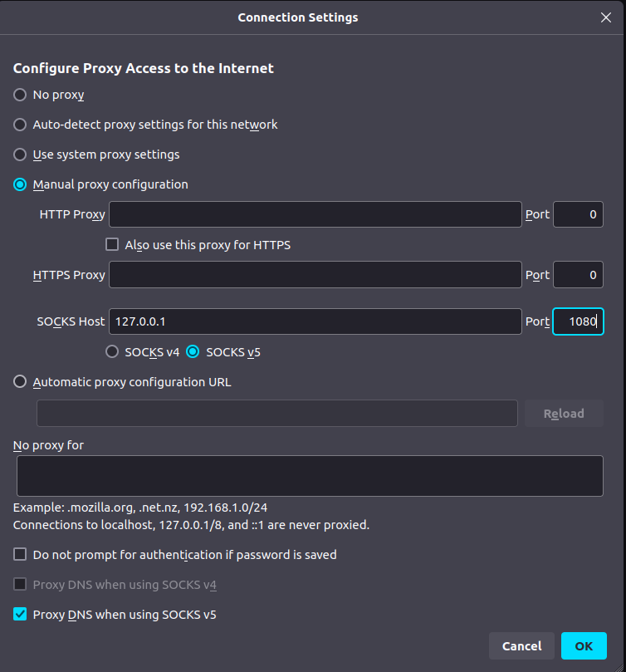Uncheck Proxy DNS when using SOCKS v5
626x672 pixels.
click(20, 614)
